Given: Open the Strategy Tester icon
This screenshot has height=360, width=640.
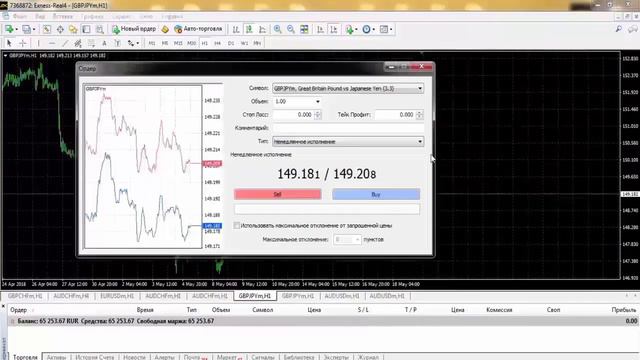Looking at the screenshot, I should click(x=99, y=29).
